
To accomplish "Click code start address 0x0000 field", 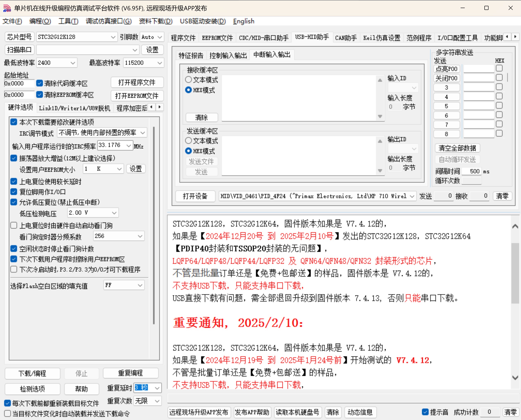I will 19,84.
